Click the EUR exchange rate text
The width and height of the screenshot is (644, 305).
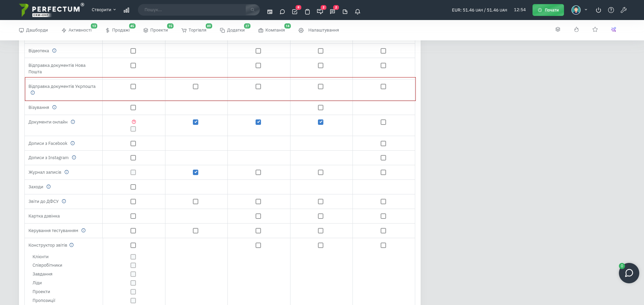coord(479,10)
